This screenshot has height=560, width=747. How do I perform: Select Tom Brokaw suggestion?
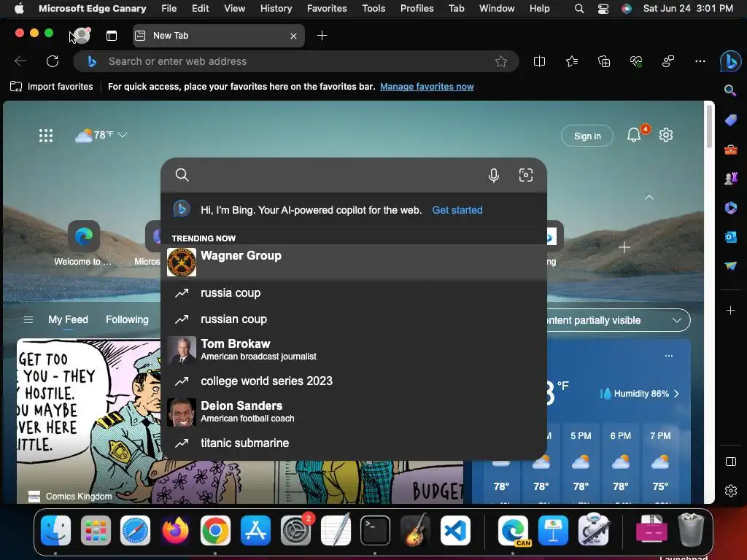tap(354, 349)
